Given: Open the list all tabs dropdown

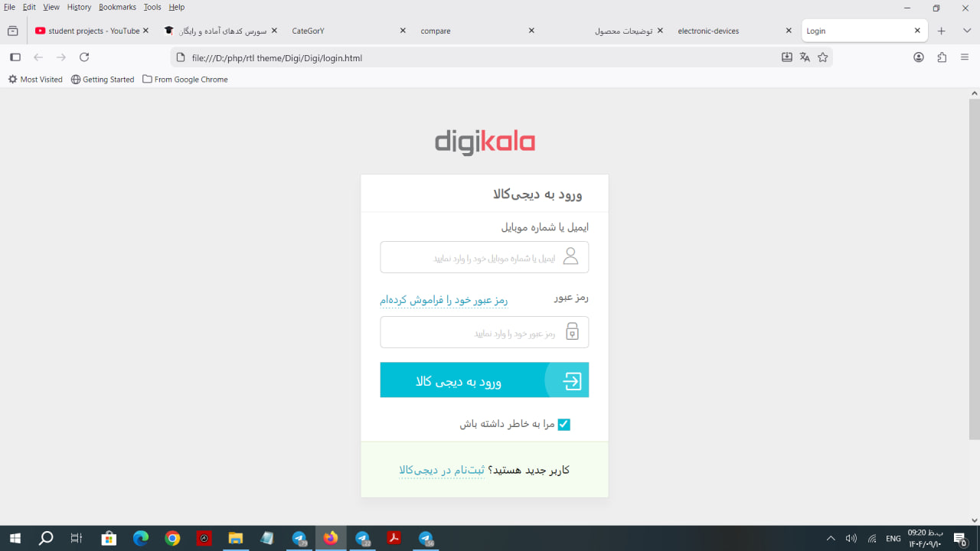Looking at the screenshot, I should (966, 31).
